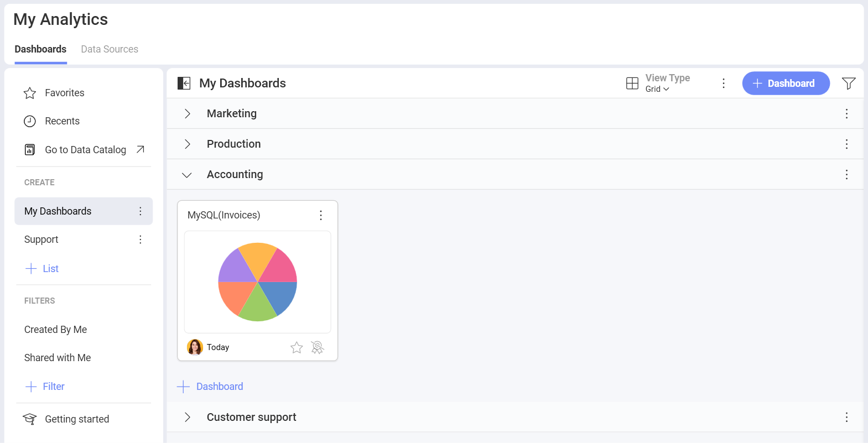Image resolution: width=868 pixels, height=443 pixels.
Task: Click the Dashboard link under Accounting
Action: 220,387
